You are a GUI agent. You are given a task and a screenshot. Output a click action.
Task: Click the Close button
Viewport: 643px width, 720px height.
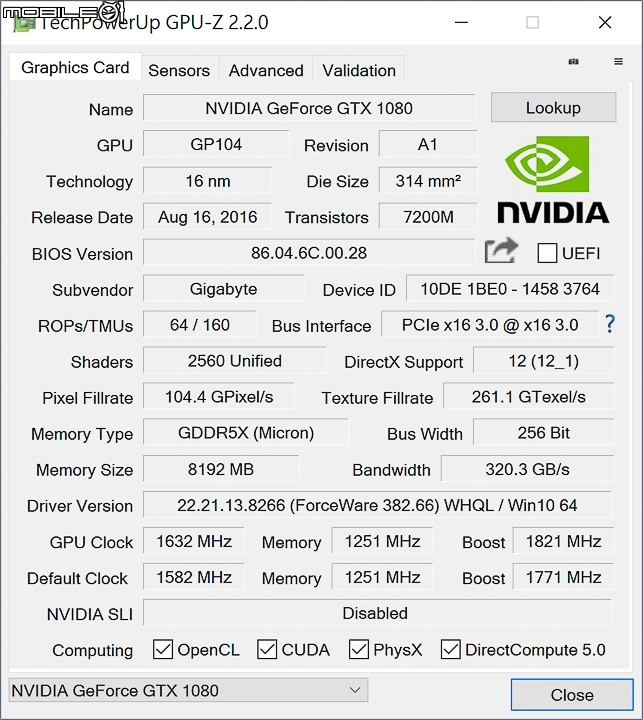572,695
